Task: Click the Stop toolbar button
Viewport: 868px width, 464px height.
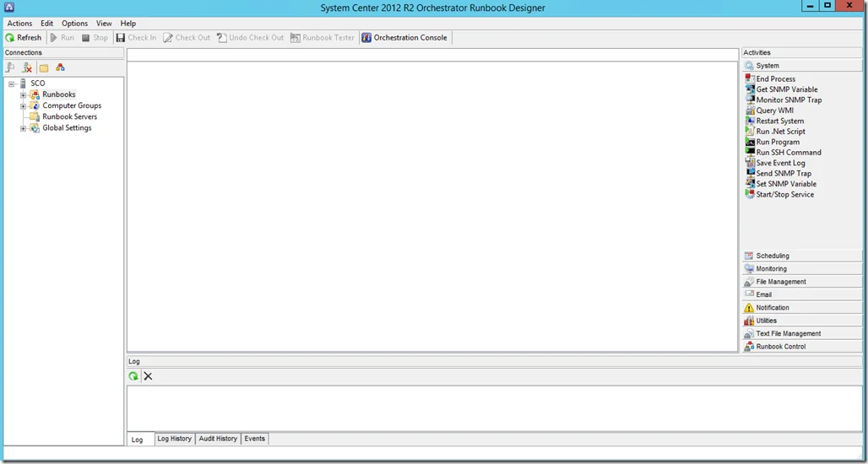Action: point(95,38)
